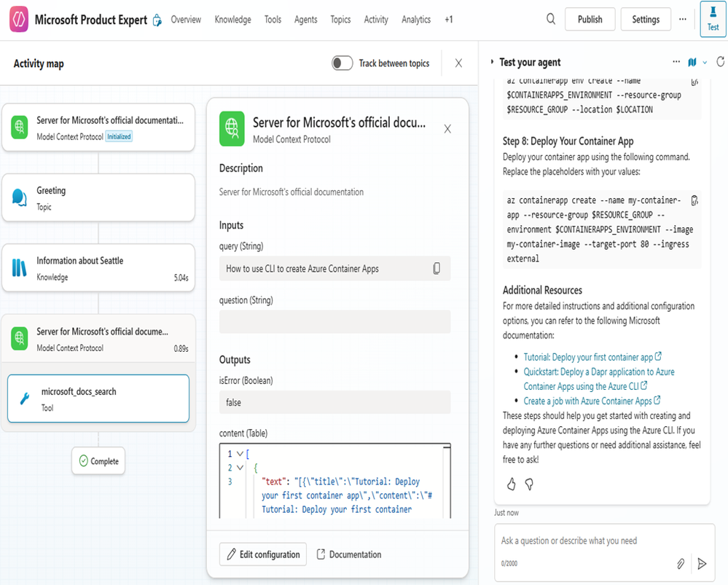This screenshot has width=728, height=585.
Task: Copy the az containerapp env create command
Action: click(694, 82)
